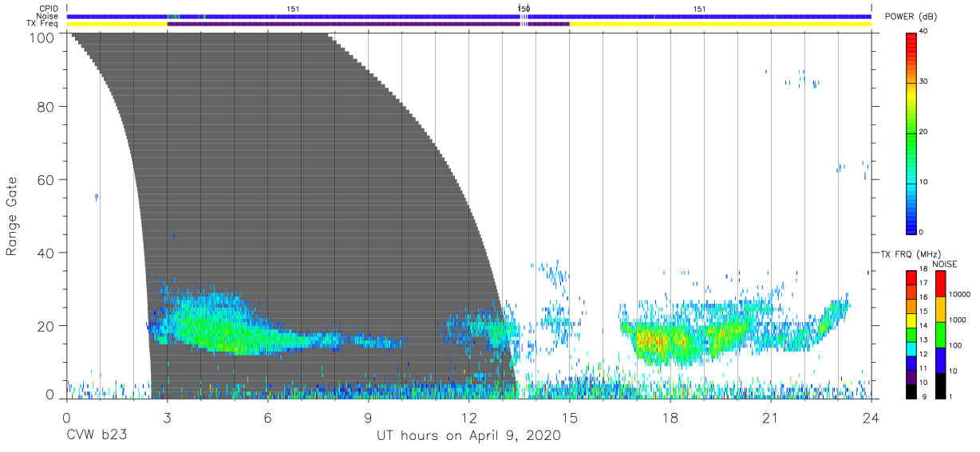Select the green NOISE legend swatch
This screenshot has height=452, width=980.
coord(941,334)
